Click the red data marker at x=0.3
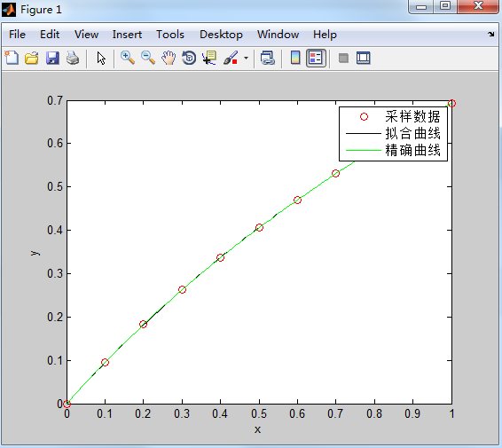 pos(182,290)
